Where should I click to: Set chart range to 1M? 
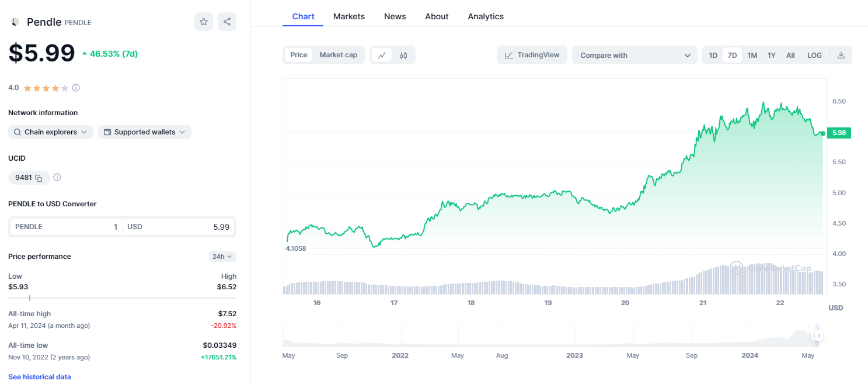(752, 56)
